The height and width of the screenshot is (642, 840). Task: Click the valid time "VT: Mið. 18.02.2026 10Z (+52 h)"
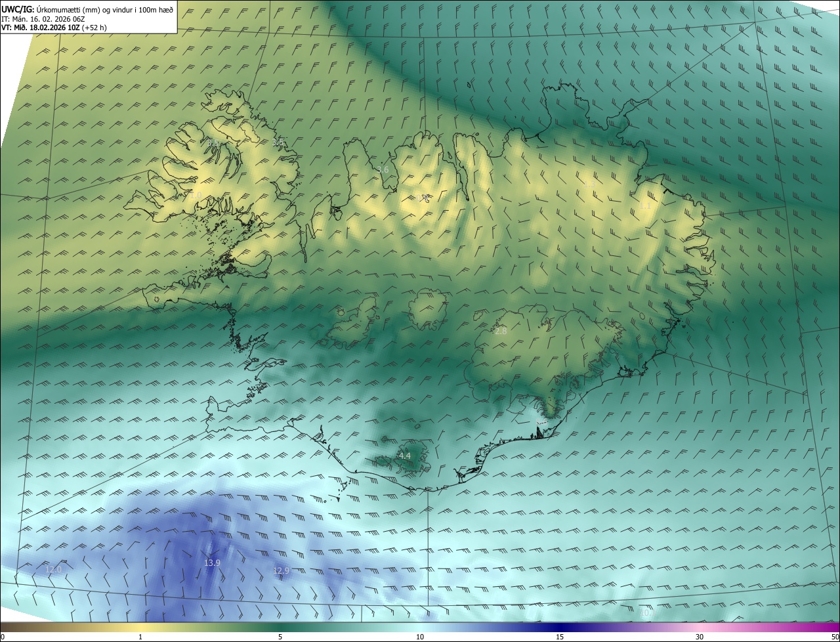click(x=54, y=28)
